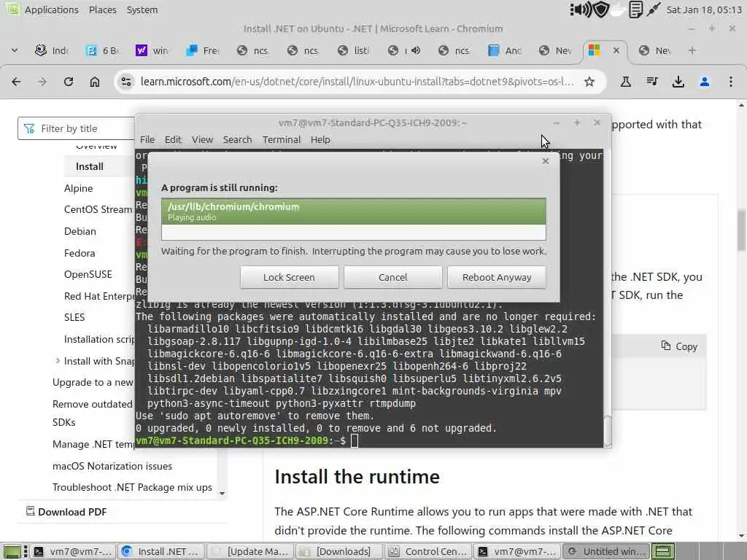This screenshot has height=560, width=747.
Task: Bookmark this page with star icon
Action: [589, 82]
